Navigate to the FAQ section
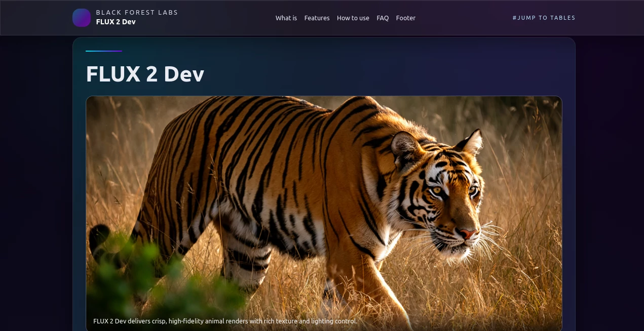Viewport: 644px width, 331px height. pos(383,18)
